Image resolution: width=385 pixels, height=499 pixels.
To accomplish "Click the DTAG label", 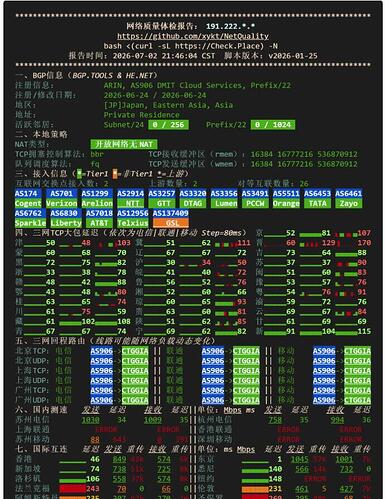I will click(193, 203).
